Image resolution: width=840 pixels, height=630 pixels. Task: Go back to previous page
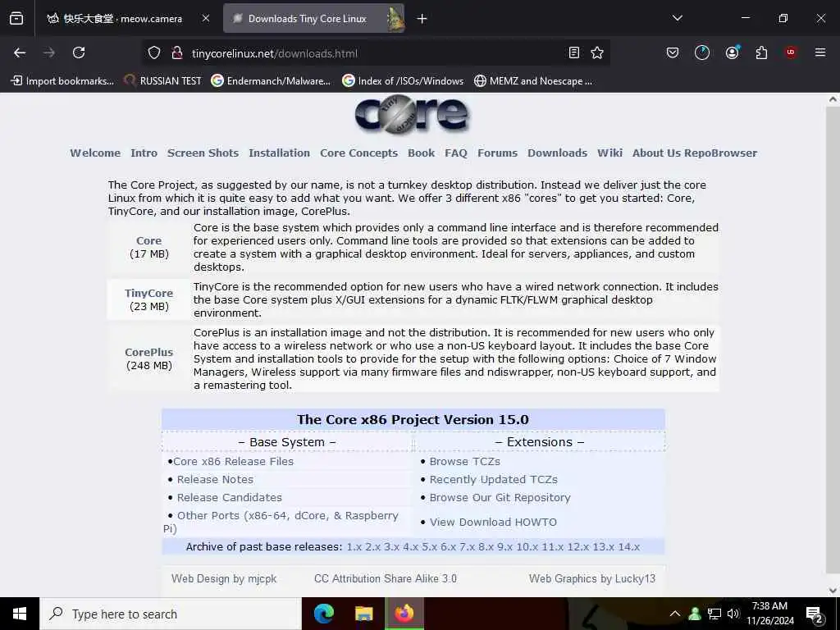tap(20, 52)
